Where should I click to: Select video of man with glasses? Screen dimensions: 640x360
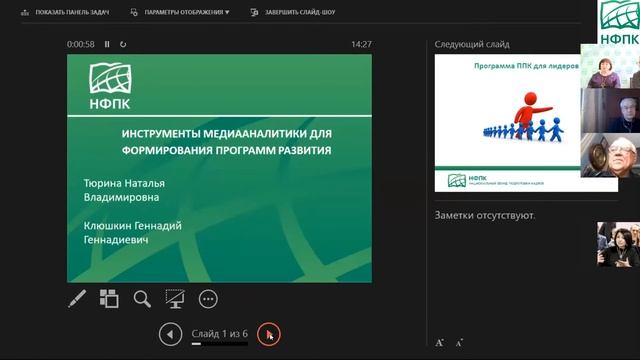[x=610, y=155]
